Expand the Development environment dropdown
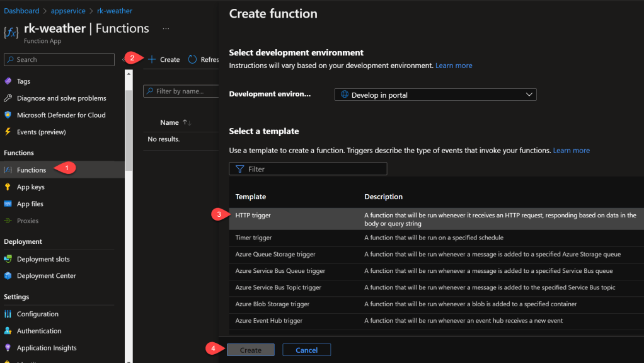 pyautogui.click(x=435, y=95)
